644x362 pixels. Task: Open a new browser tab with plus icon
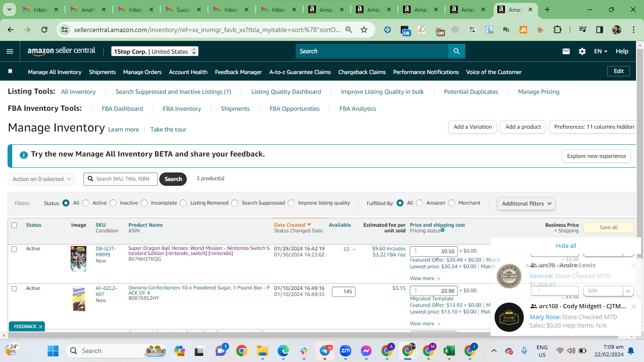pos(547,9)
